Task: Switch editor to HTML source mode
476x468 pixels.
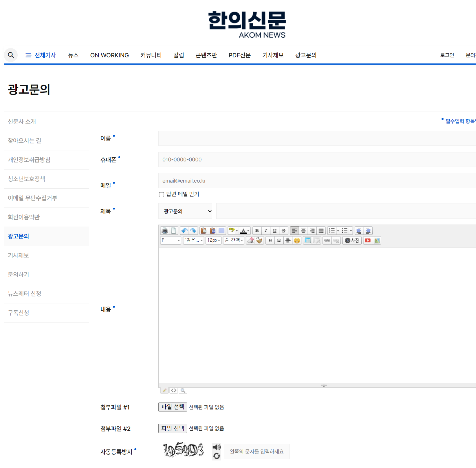Action: (174, 390)
